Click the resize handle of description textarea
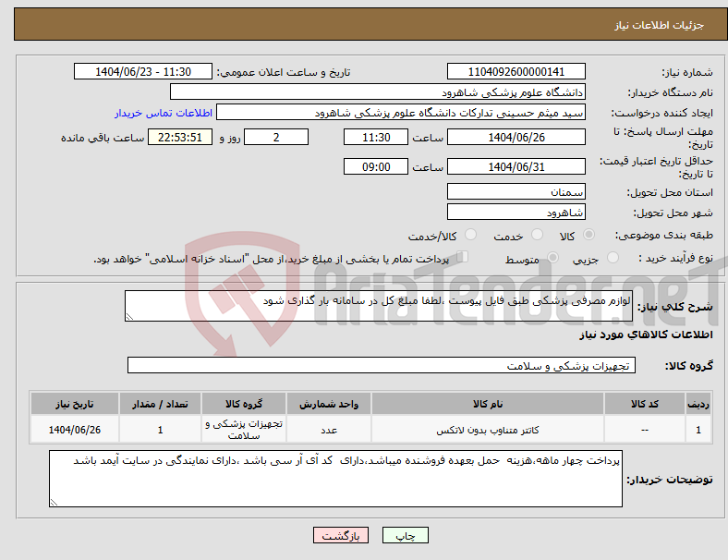Screen dimensions: 728x560 (129, 317)
